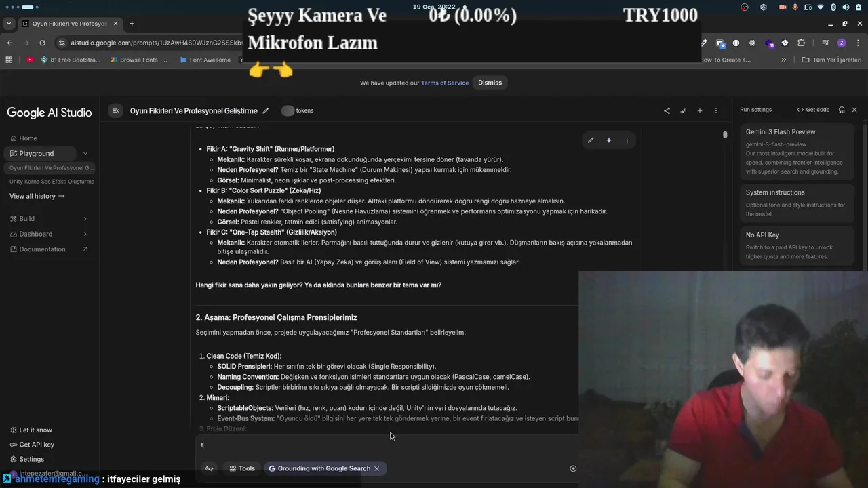Screen dimensions: 868x488
Task: Show hidden bookmarks overflow chevron
Action: (784, 60)
